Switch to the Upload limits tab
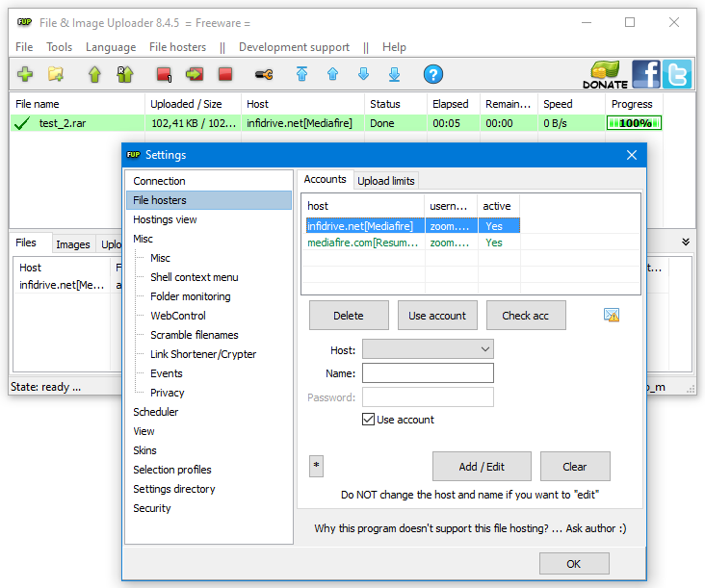Image resolution: width=705 pixels, height=588 pixels. click(385, 180)
